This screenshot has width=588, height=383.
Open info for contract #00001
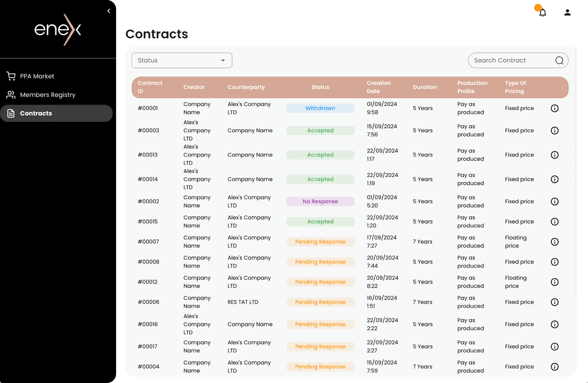[x=554, y=108]
